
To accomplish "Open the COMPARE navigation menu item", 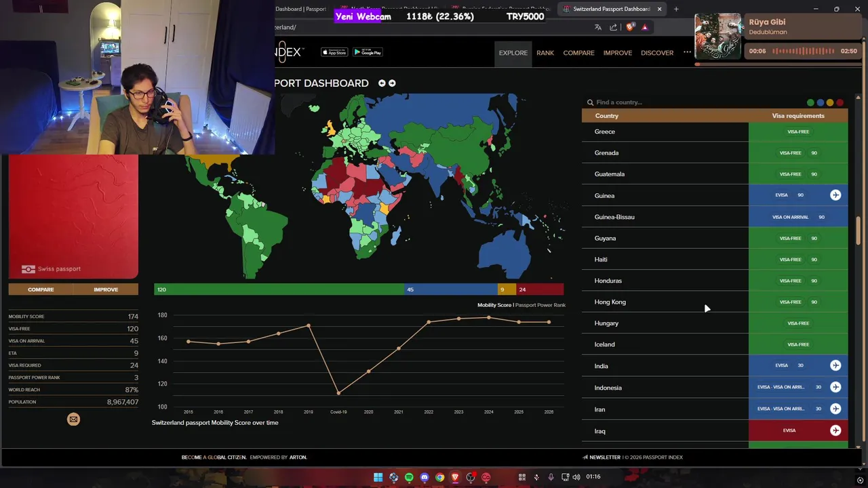I will [x=578, y=53].
